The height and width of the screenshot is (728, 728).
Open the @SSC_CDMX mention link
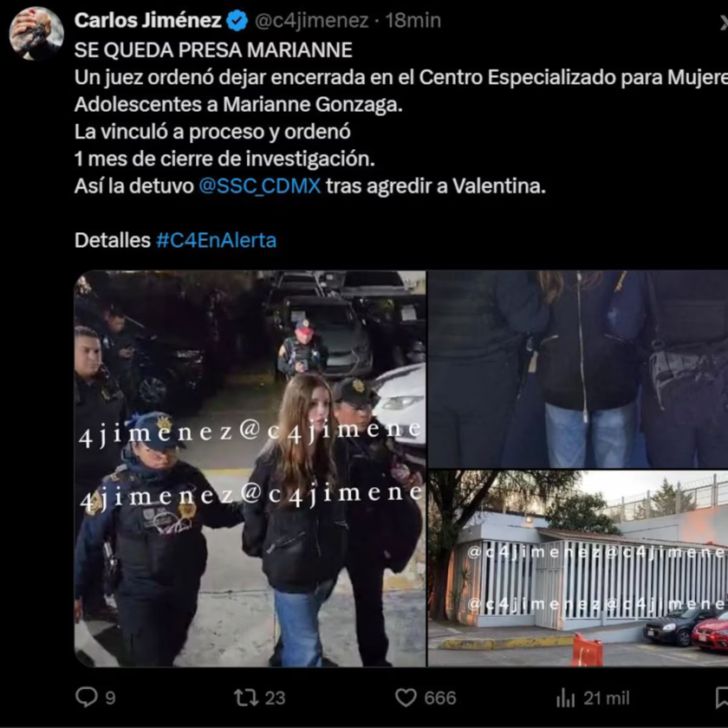coord(259,186)
